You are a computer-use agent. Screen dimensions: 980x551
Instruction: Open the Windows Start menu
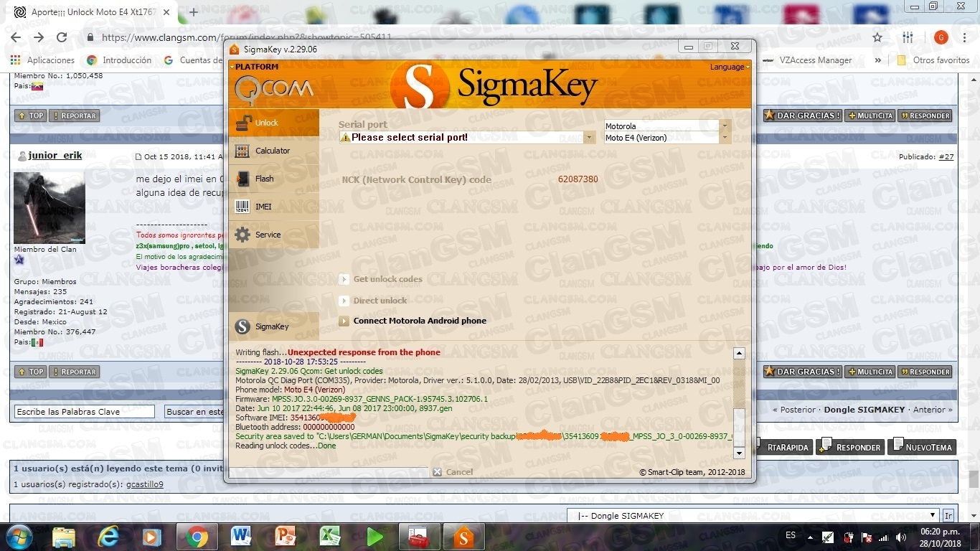click(18, 537)
